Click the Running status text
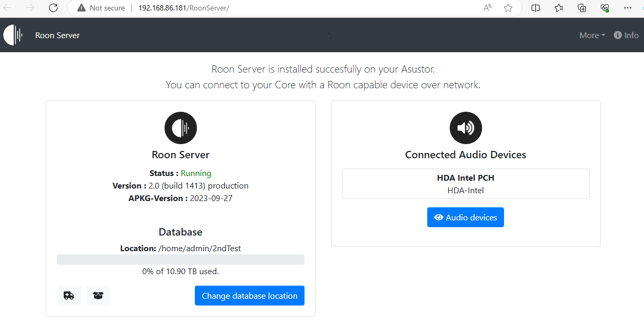The width and height of the screenshot is (644, 329). click(196, 173)
